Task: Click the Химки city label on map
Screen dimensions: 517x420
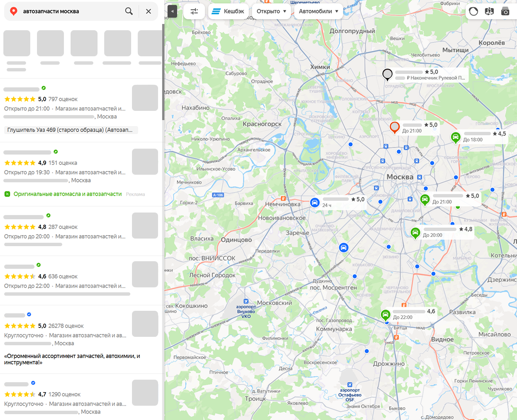Action: (320, 67)
